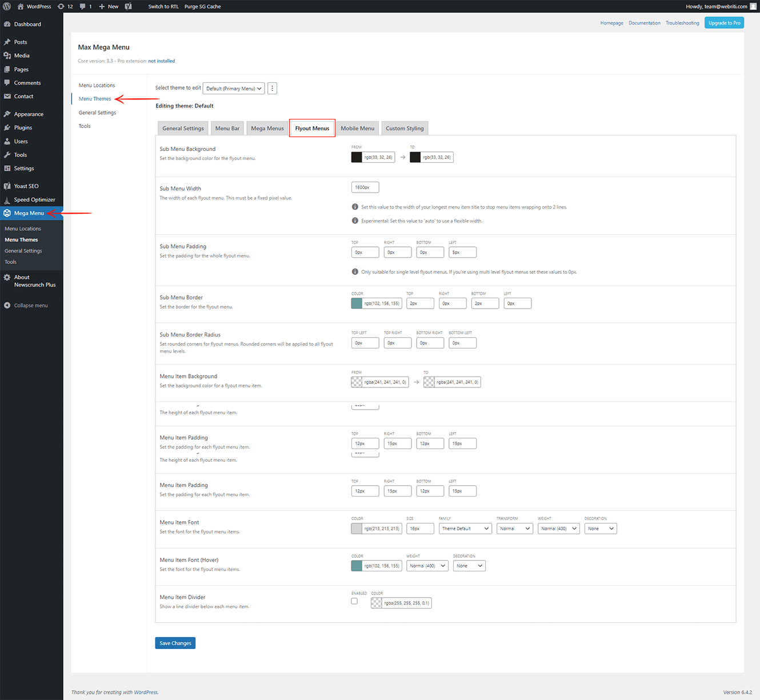This screenshot has width=760, height=700.
Task: Click the updates icon showing 12
Action: (x=61, y=6)
